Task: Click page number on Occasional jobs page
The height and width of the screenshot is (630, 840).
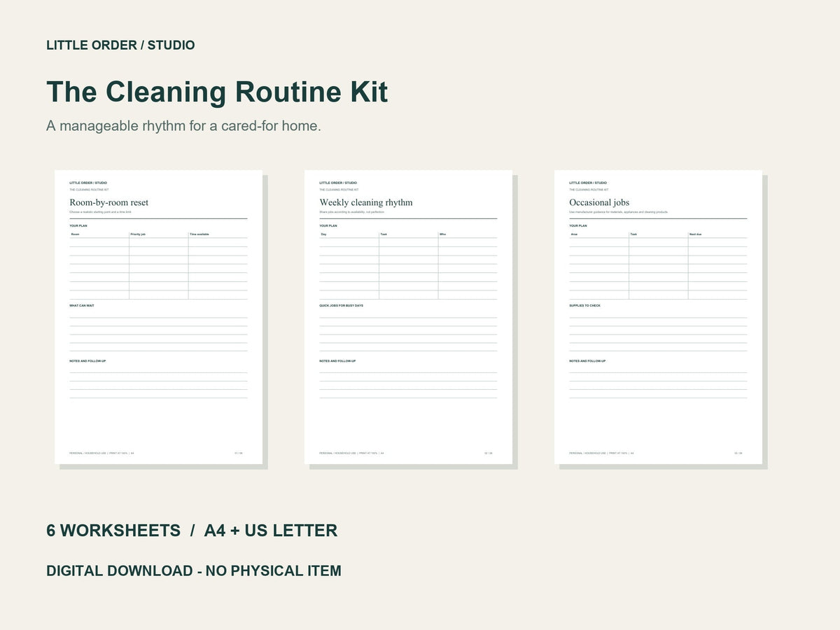Action: 738,453
